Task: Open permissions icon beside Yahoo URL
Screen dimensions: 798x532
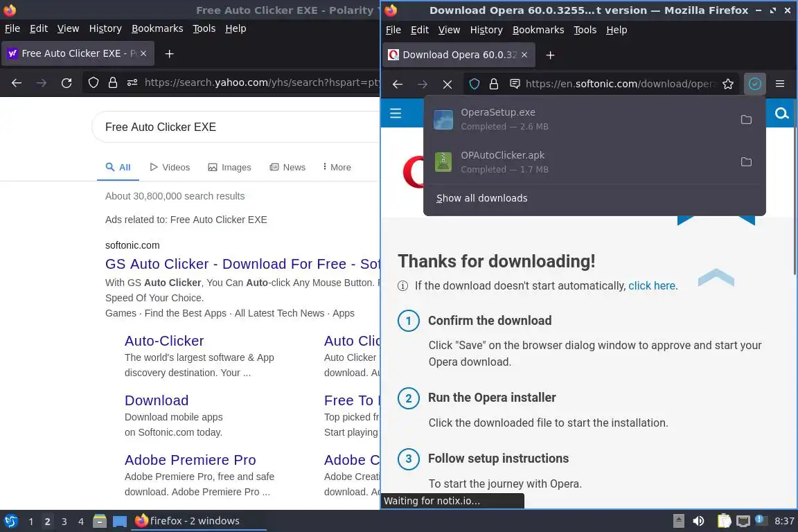Action: (x=132, y=82)
